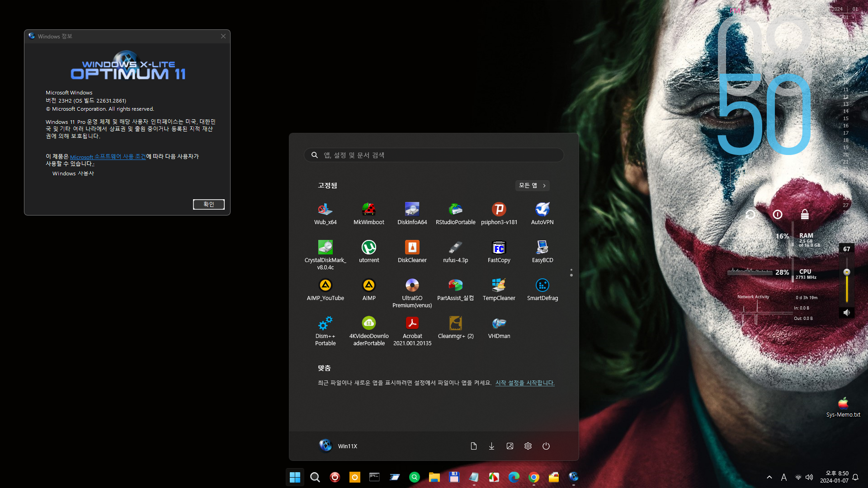Show hidden system tray icons
This screenshot has height=488, width=868.
[x=769, y=477]
